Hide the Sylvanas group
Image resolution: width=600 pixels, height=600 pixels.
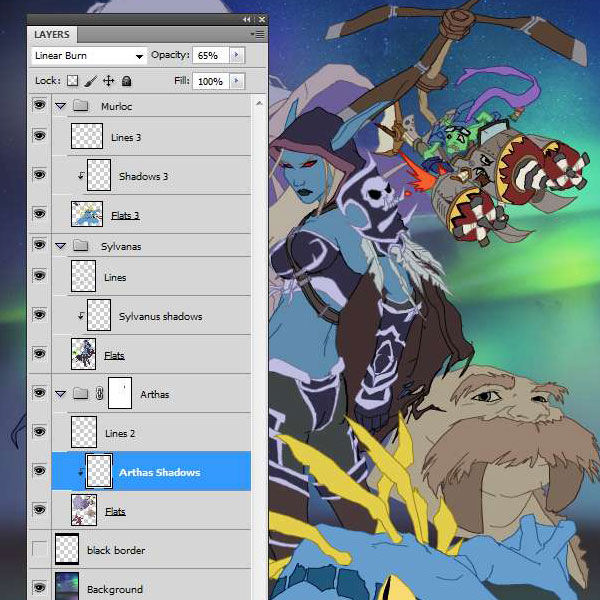39,245
